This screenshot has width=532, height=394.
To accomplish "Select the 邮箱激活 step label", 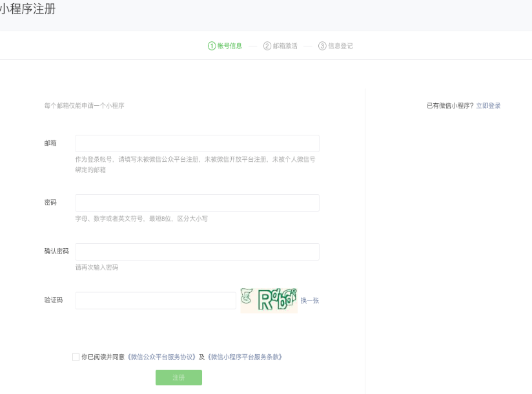I will point(285,46).
